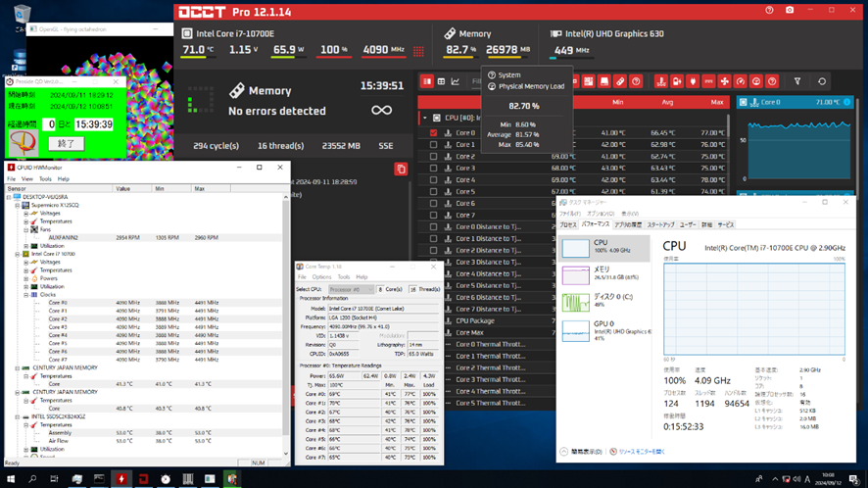The width and height of the screenshot is (868, 488).
Task: Check the Core 3 checkbox in OCCT
Action: [x=433, y=168]
